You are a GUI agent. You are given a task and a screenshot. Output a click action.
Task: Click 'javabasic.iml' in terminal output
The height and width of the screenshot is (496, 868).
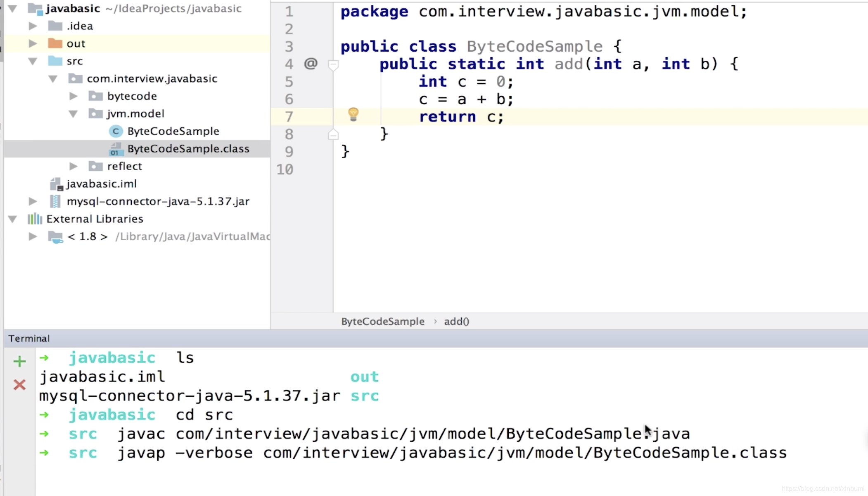(102, 377)
